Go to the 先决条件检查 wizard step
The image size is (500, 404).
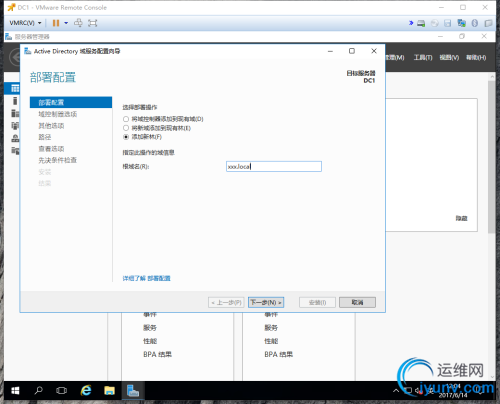pyautogui.click(x=57, y=160)
